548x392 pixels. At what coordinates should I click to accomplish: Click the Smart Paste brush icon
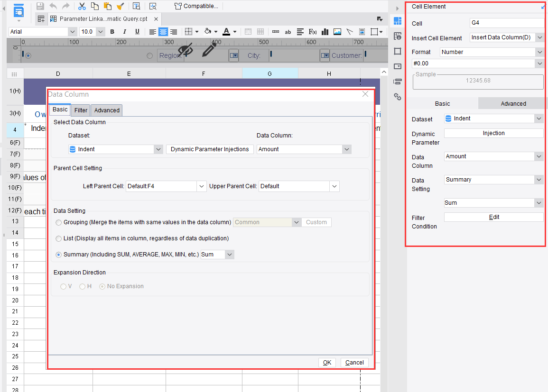point(120,7)
